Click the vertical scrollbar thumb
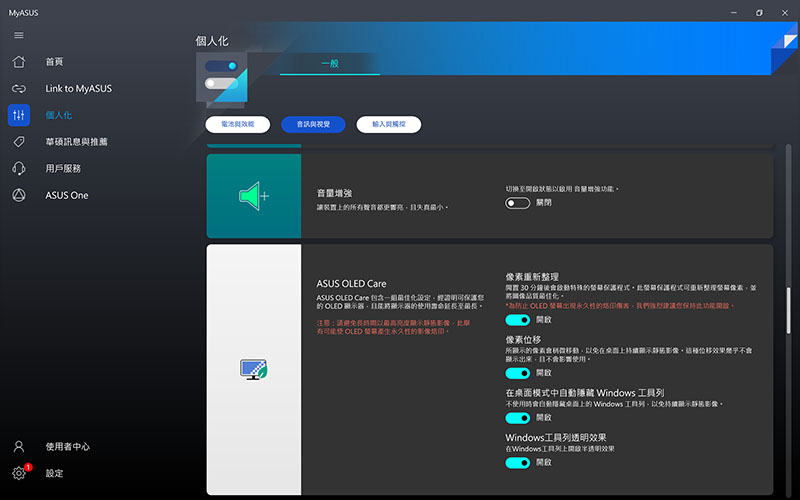The width and height of the screenshot is (800, 500). click(788, 310)
